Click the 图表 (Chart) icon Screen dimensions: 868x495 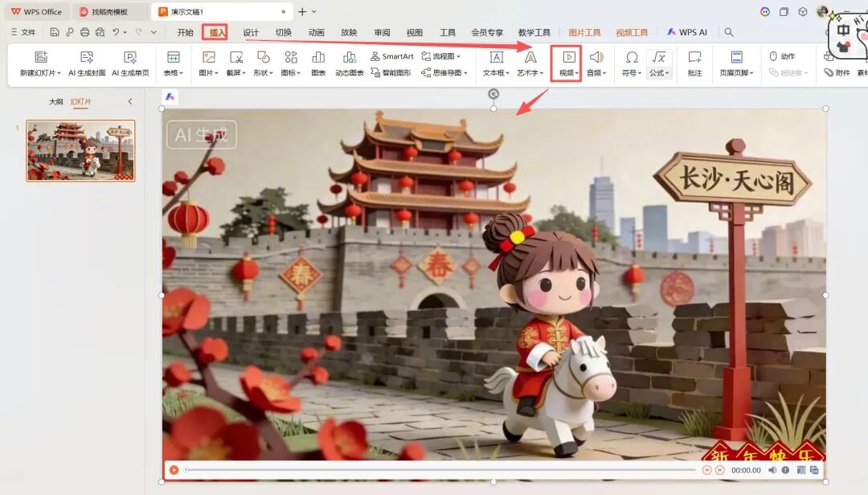[318, 58]
